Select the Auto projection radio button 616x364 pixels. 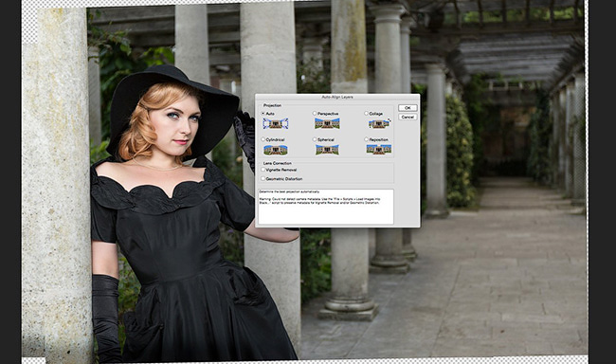coord(263,113)
